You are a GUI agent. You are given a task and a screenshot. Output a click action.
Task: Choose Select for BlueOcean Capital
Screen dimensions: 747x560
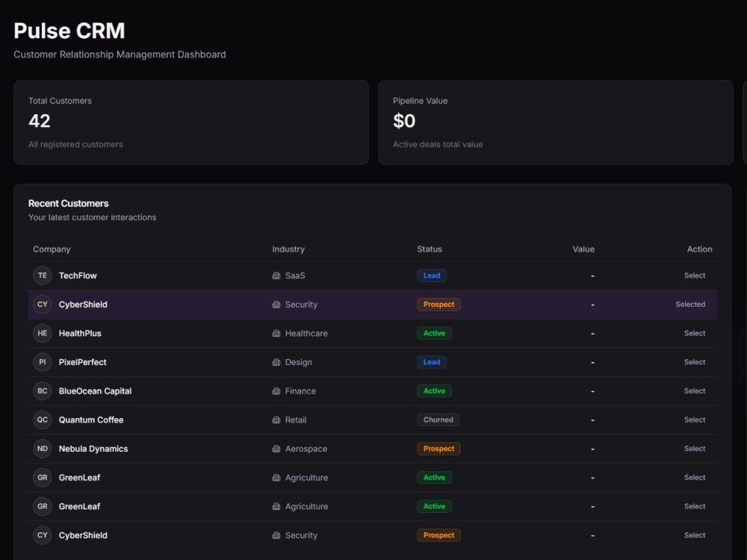pyautogui.click(x=695, y=391)
